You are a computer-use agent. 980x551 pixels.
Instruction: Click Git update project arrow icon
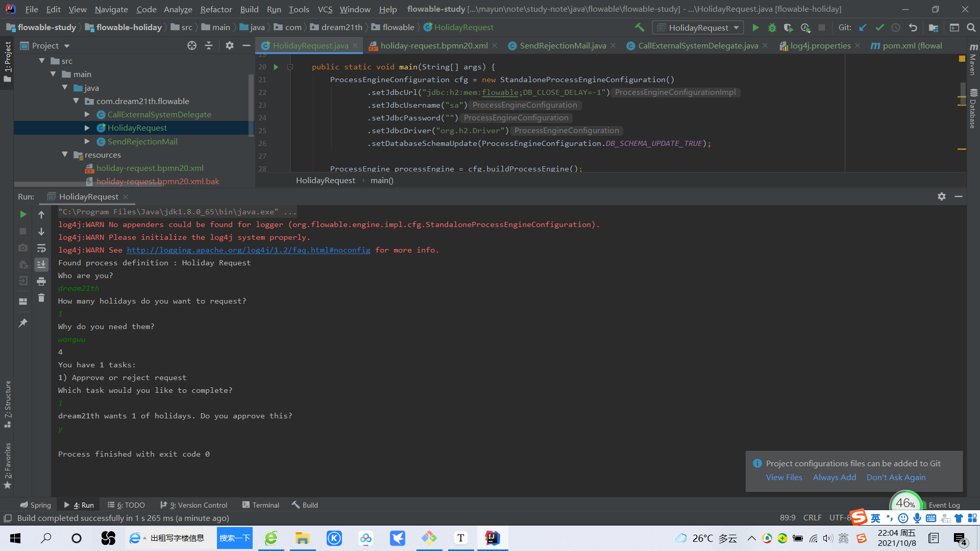tap(863, 28)
